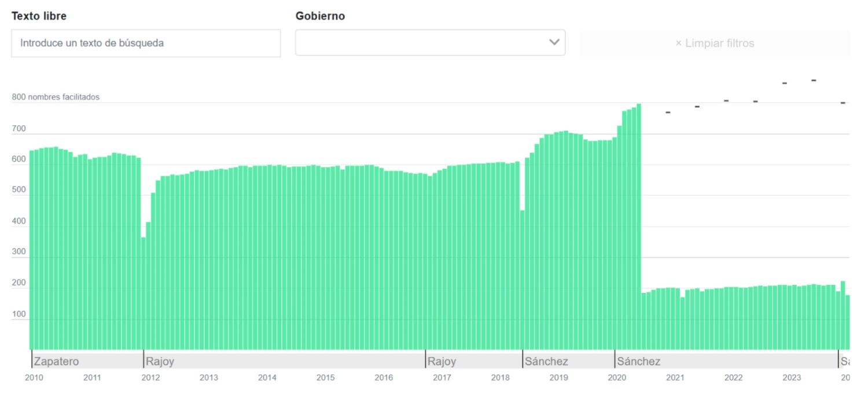Select the Rajoy label starting at 2012

[160, 362]
